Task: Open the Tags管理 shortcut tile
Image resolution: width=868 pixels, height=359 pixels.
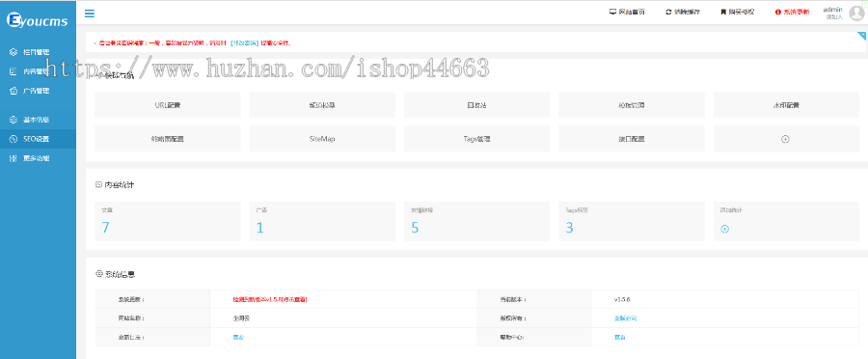Action: [x=476, y=139]
